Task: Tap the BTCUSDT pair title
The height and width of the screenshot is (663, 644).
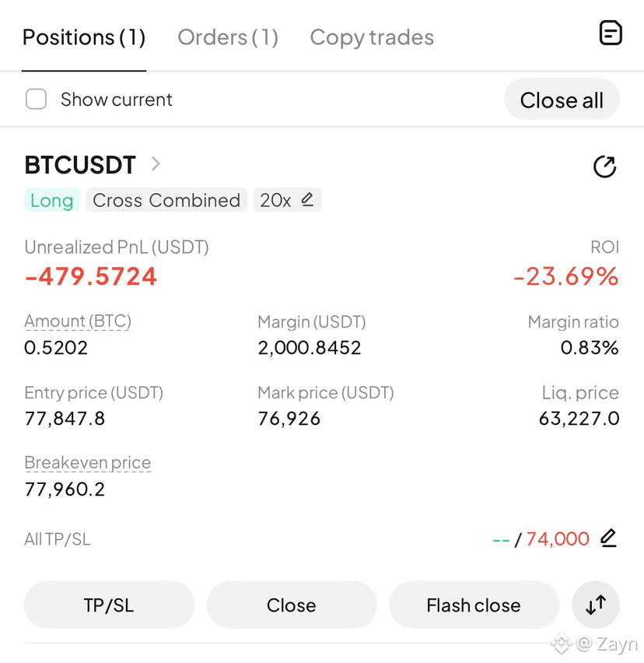Action: [x=80, y=164]
